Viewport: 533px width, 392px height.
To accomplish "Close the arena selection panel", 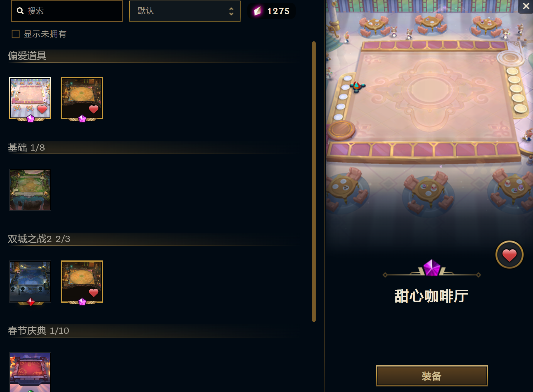I will coord(526,6).
